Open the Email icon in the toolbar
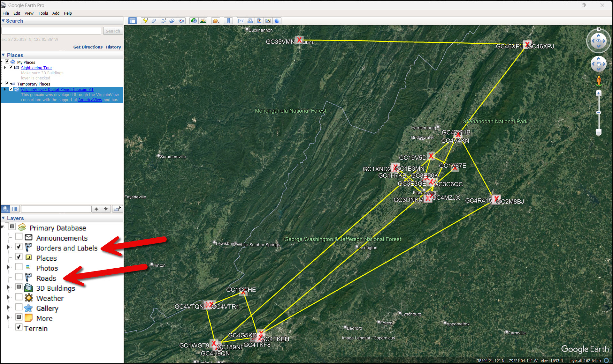The image size is (613, 364). pos(241,21)
